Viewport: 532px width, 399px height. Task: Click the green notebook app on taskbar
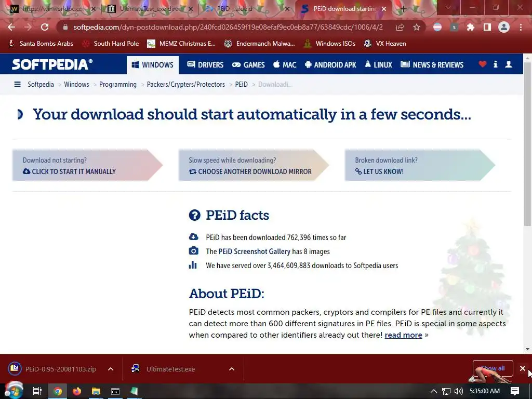tap(135, 391)
